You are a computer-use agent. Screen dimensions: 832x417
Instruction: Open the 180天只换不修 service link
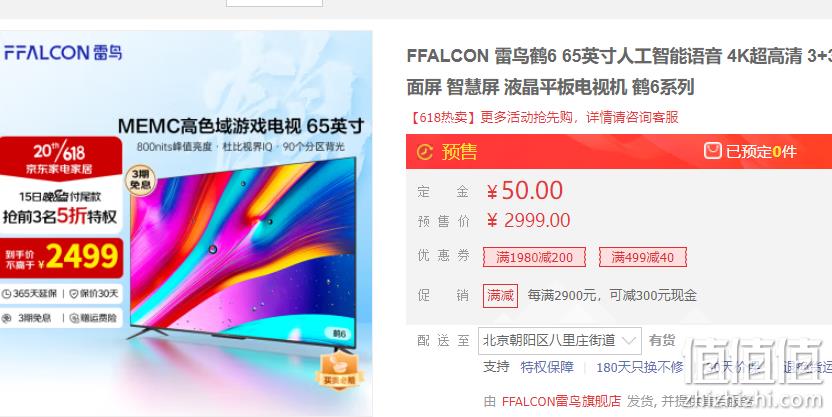639,367
